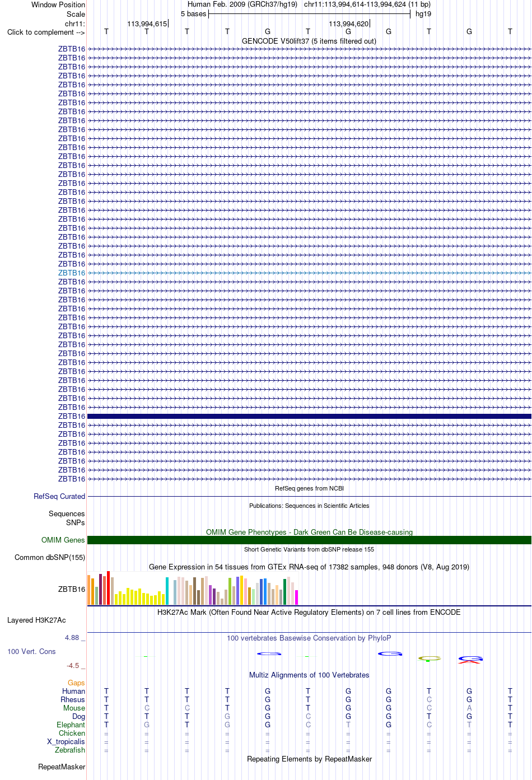Open the OMIM Genes track label
This screenshot has height=780, width=532.
[63, 540]
